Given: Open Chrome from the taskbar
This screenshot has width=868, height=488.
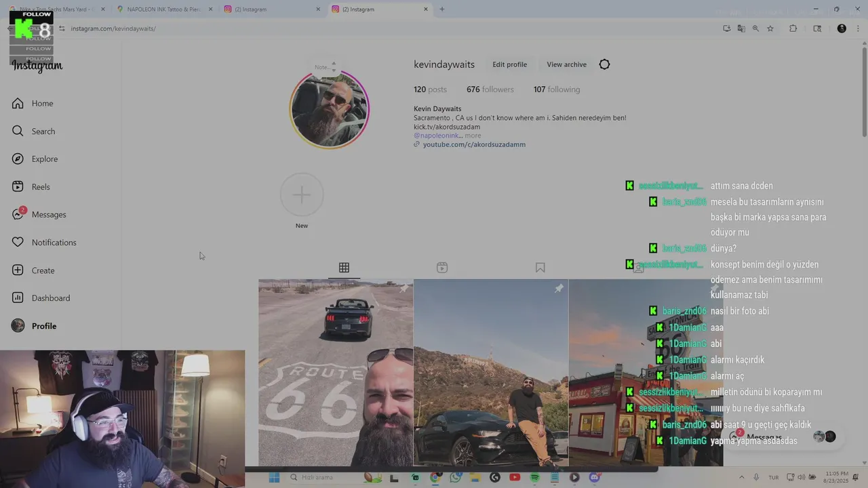Looking at the screenshot, I should pyautogui.click(x=435, y=477).
